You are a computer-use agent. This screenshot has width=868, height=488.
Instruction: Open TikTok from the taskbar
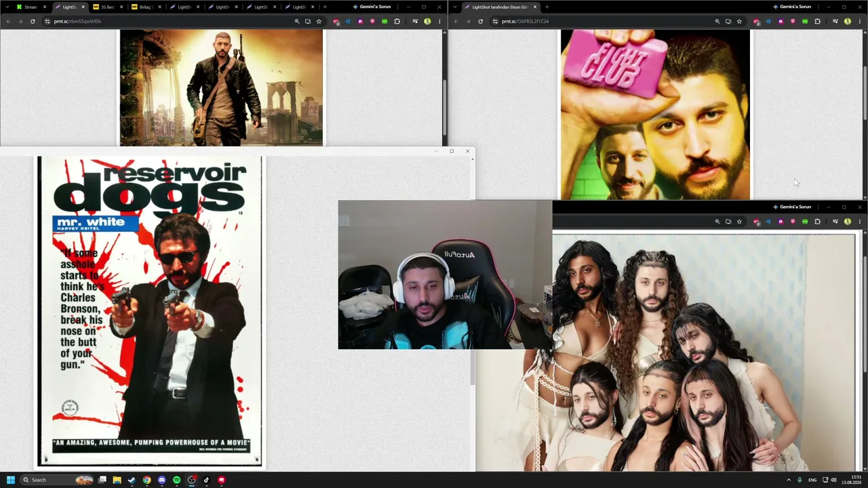point(206,480)
